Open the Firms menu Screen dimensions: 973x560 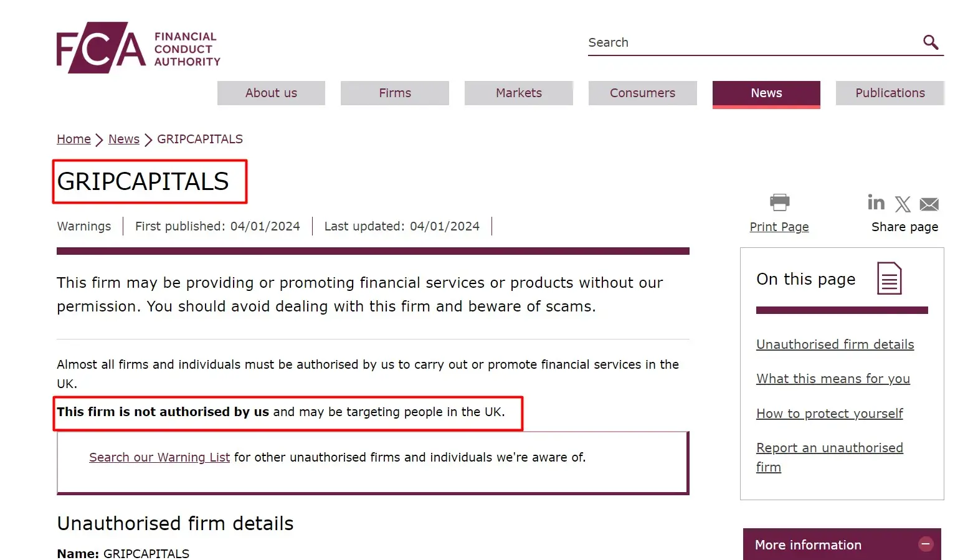click(x=395, y=93)
